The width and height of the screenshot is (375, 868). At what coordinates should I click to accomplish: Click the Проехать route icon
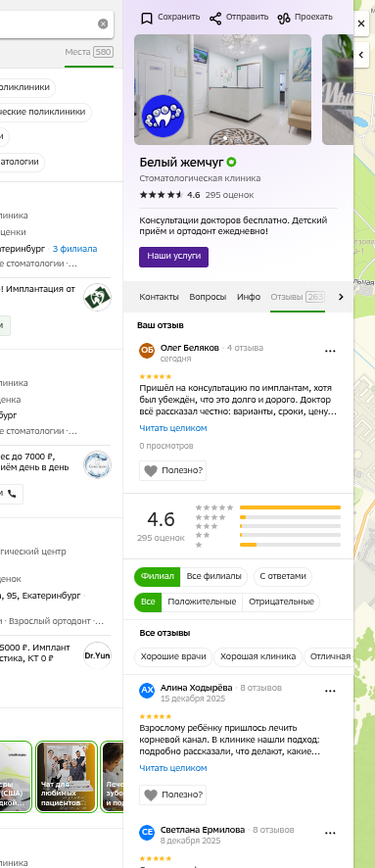tap(284, 19)
